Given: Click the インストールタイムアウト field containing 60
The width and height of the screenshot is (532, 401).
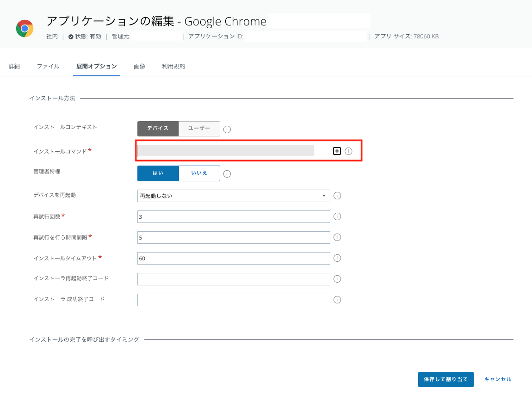Looking at the screenshot, I should [234, 258].
